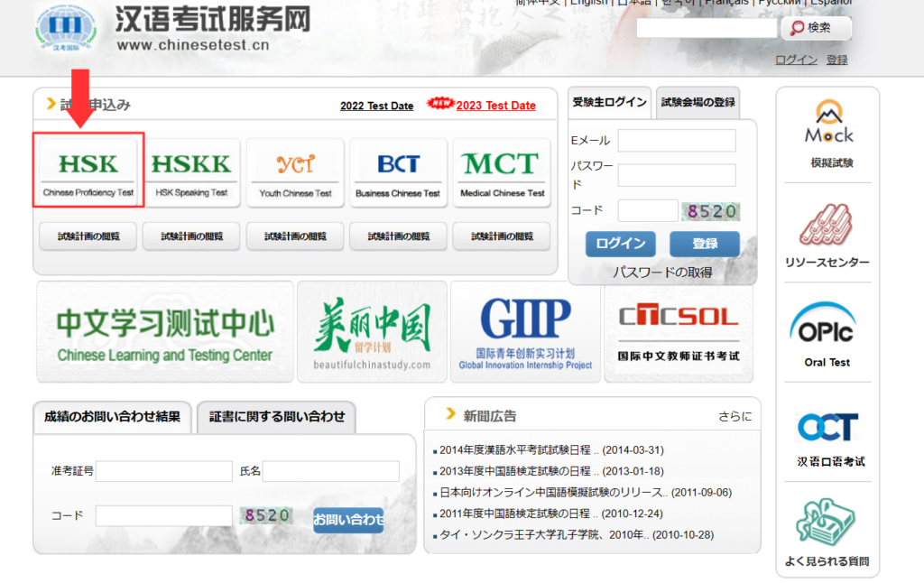Screen dimensions: 924x583
Task: Click the お問い合わせ submit button
Action: [x=348, y=519]
